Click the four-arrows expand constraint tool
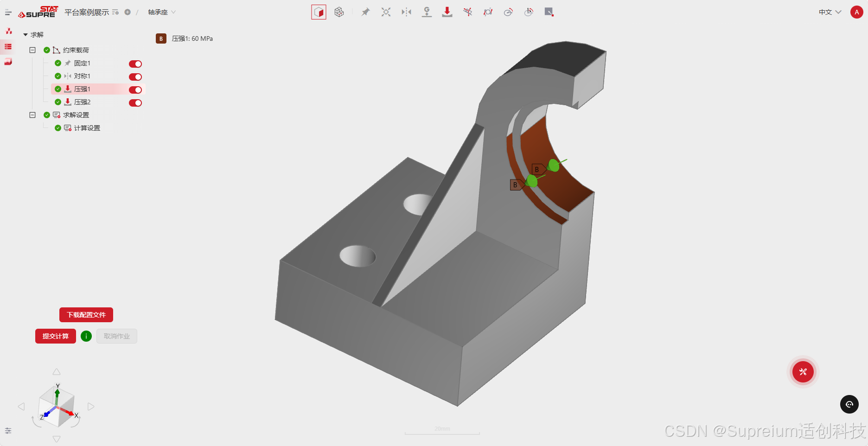The width and height of the screenshot is (868, 446). point(386,12)
